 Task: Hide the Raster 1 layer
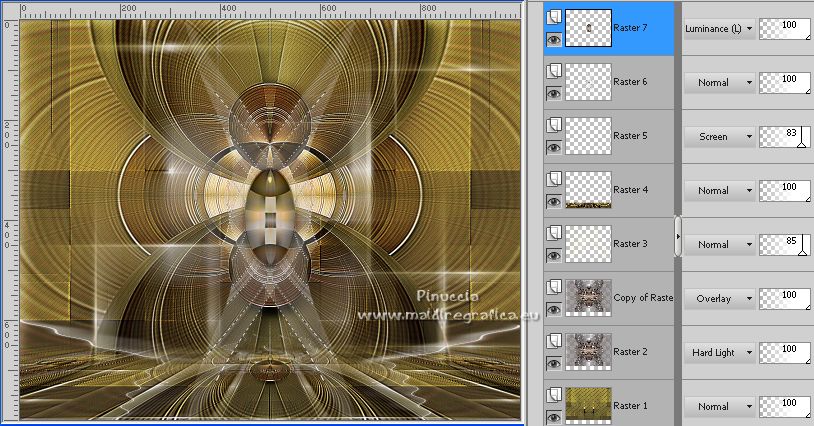554,417
